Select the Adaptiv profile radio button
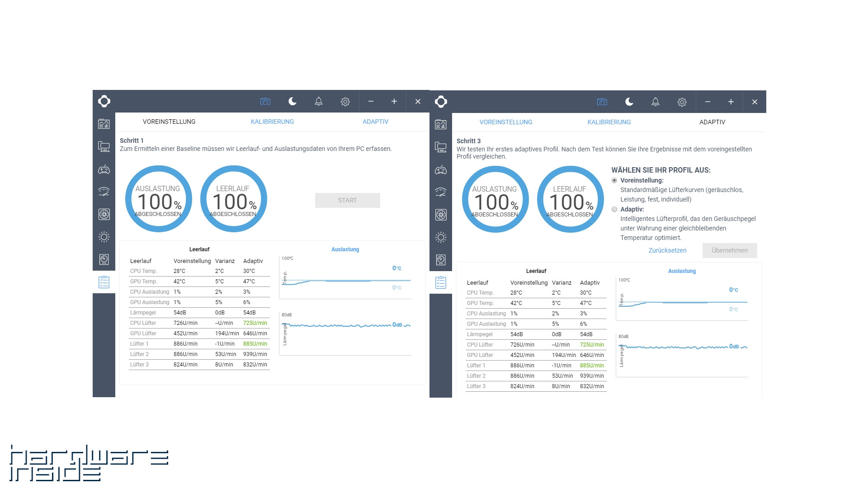The width and height of the screenshot is (868, 488). (x=614, y=209)
